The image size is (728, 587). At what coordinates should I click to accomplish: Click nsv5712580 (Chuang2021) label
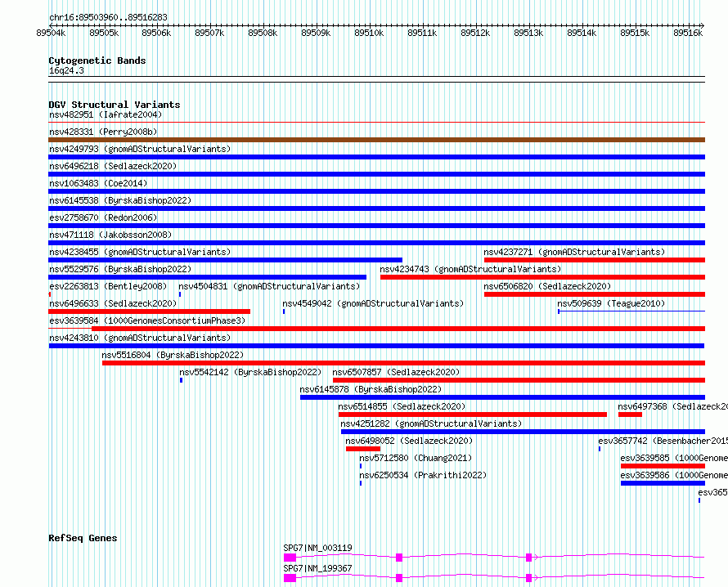[x=416, y=458]
